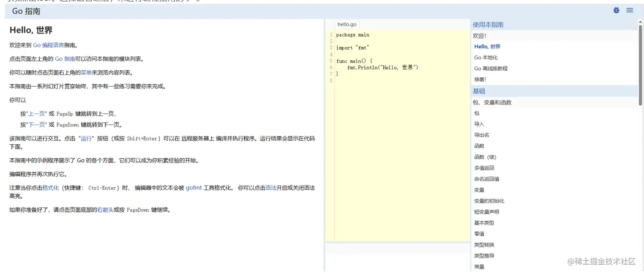Open 欢迎! in table of contents
This screenshot has width=644, height=274.
(480, 36)
